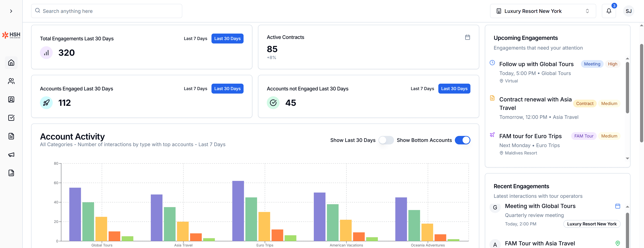Click the purple Global Tours bar
This screenshot has width=644, height=248.
pyautogui.click(x=75, y=214)
